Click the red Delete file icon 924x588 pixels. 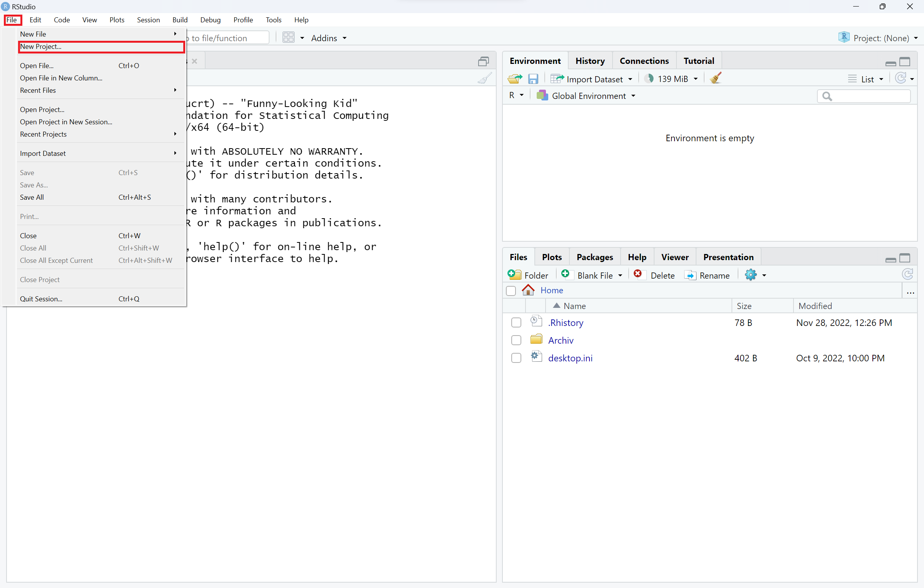point(638,274)
